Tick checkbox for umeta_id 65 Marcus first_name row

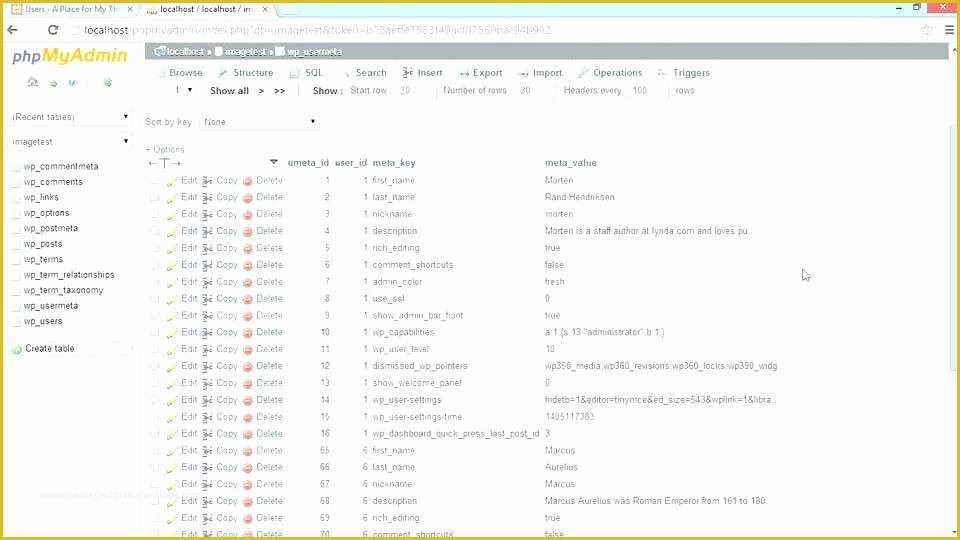tap(155, 451)
